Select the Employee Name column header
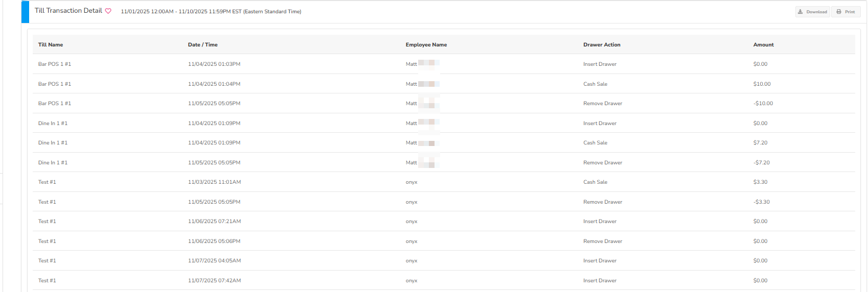This screenshot has height=292, width=868. 426,45
